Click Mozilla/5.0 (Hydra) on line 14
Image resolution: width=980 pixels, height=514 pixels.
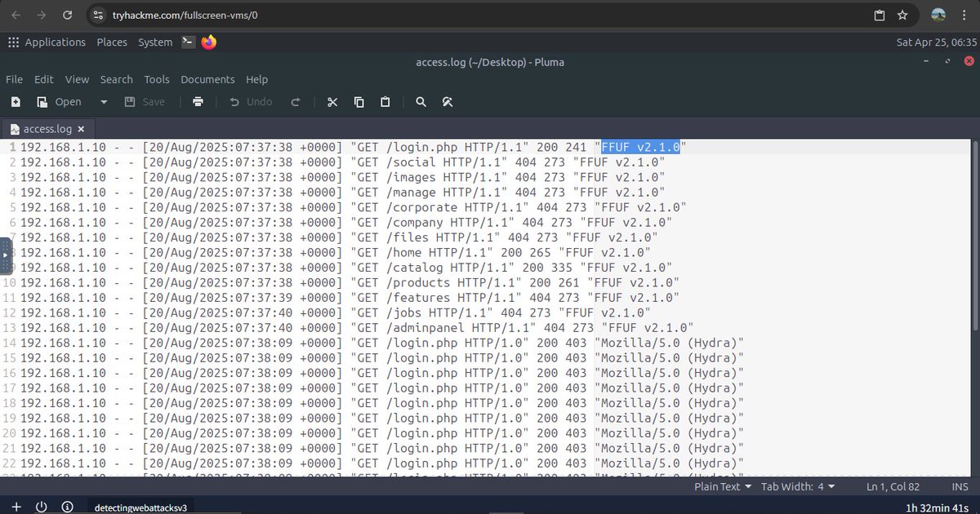point(670,343)
